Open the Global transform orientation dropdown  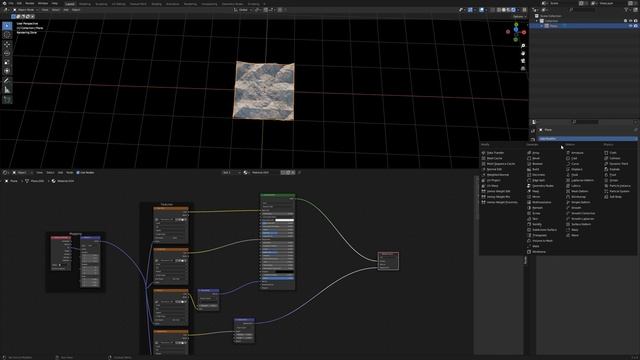(243, 10)
